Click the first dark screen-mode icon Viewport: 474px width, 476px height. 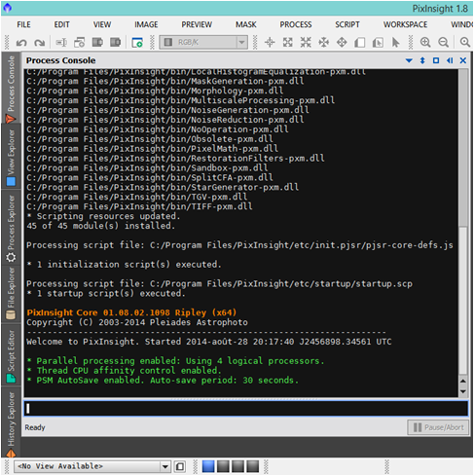(x=97, y=42)
